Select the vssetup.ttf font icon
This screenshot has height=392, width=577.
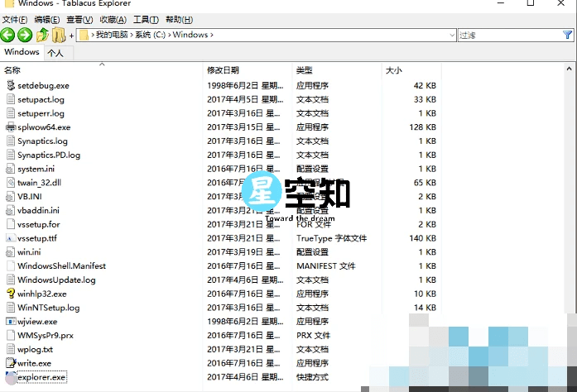tap(11, 238)
